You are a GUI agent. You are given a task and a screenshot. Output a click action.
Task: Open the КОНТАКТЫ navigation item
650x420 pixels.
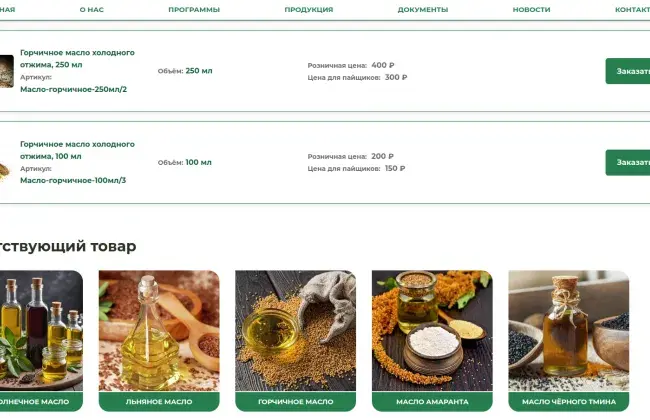click(632, 10)
